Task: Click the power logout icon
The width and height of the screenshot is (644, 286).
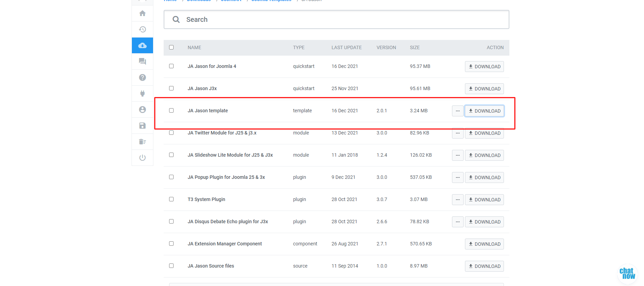Action: point(142,158)
